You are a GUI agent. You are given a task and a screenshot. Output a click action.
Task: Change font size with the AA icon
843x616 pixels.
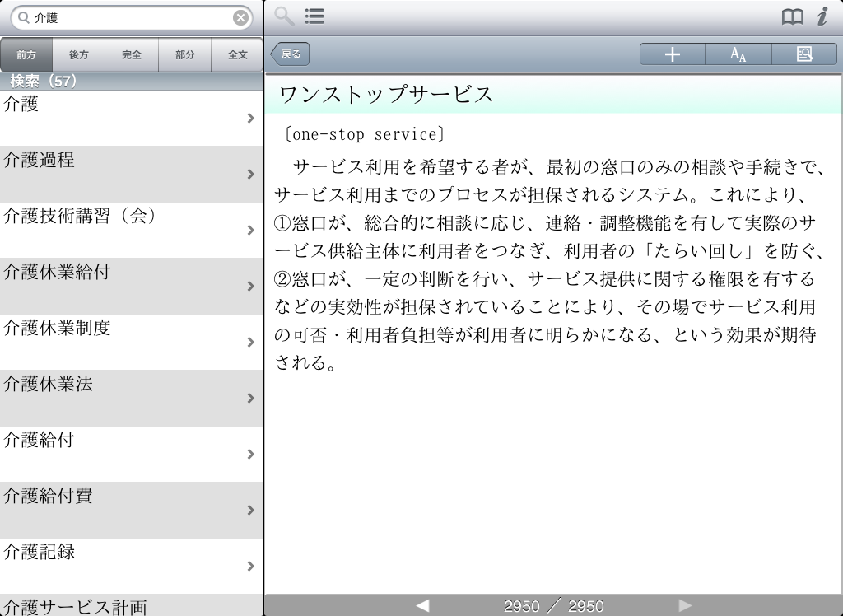click(x=738, y=54)
